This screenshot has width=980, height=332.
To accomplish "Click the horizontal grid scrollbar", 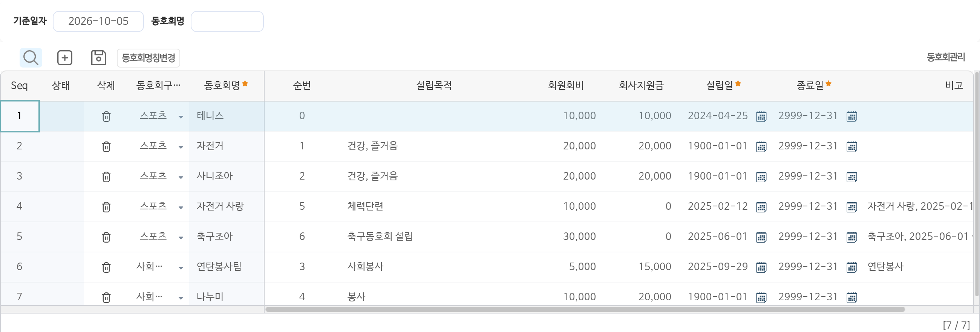I will point(585,309).
